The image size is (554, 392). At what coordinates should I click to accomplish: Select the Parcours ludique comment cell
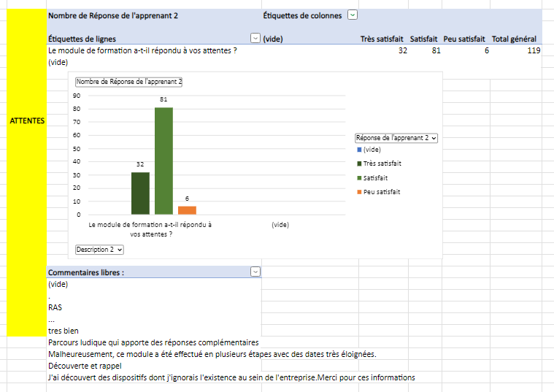coord(153,342)
